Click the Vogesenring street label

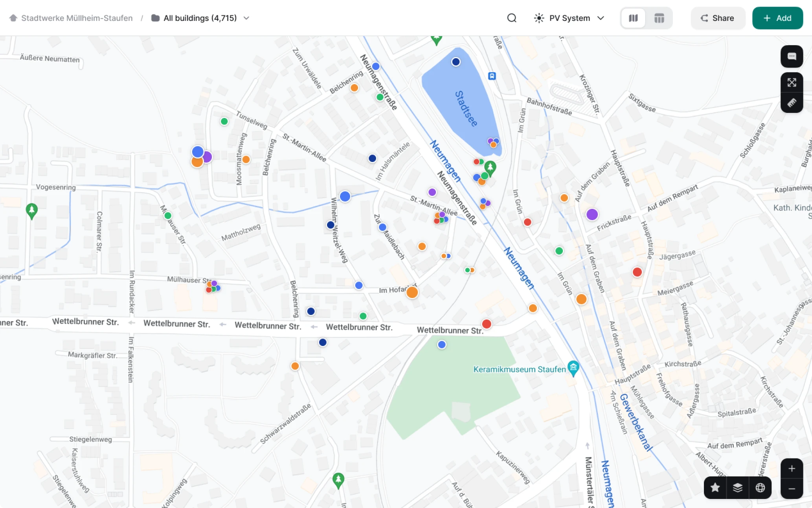point(56,187)
